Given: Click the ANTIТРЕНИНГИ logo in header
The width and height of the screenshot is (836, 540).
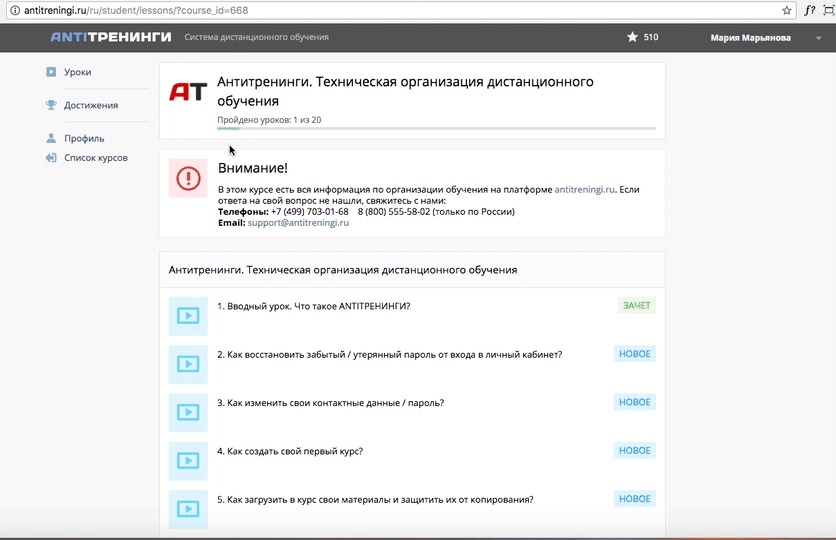Looking at the screenshot, I should point(111,37).
